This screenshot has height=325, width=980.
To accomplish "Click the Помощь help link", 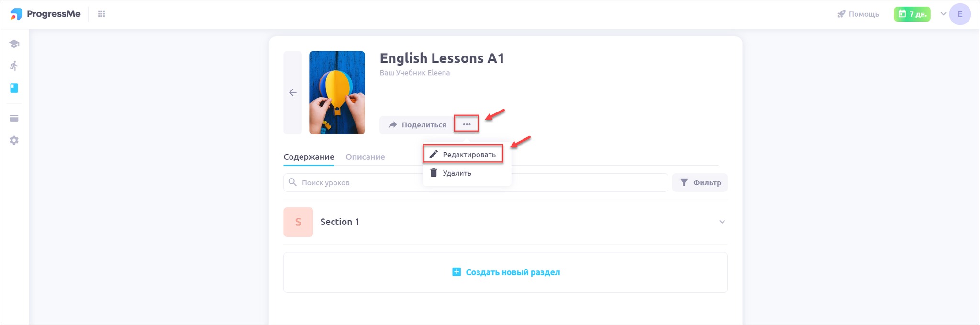I will (x=858, y=14).
